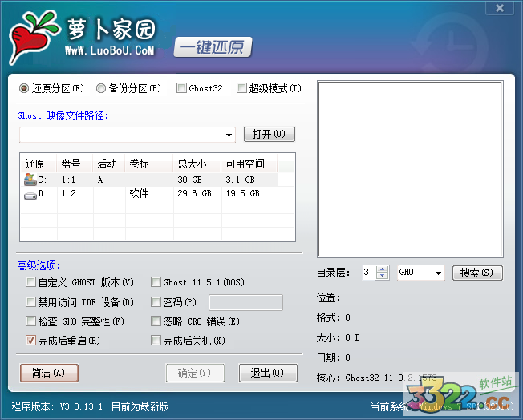The height and width of the screenshot is (420, 523).
Task: Expand the Ghost image path dropdown
Action: [x=229, y=135]
